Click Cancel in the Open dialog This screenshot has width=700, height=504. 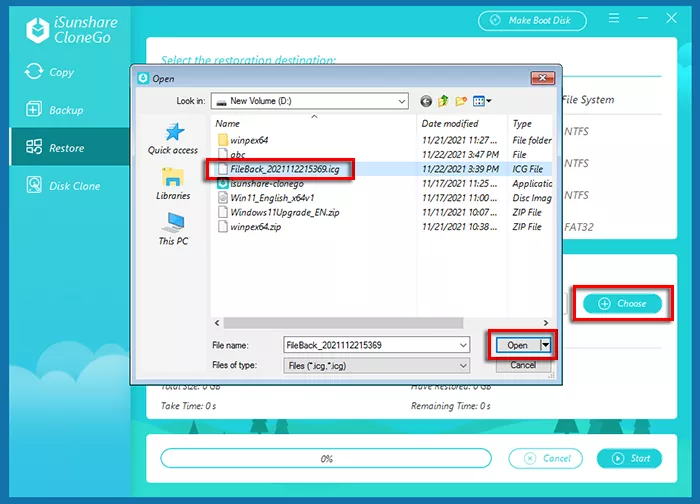[523, 365]
